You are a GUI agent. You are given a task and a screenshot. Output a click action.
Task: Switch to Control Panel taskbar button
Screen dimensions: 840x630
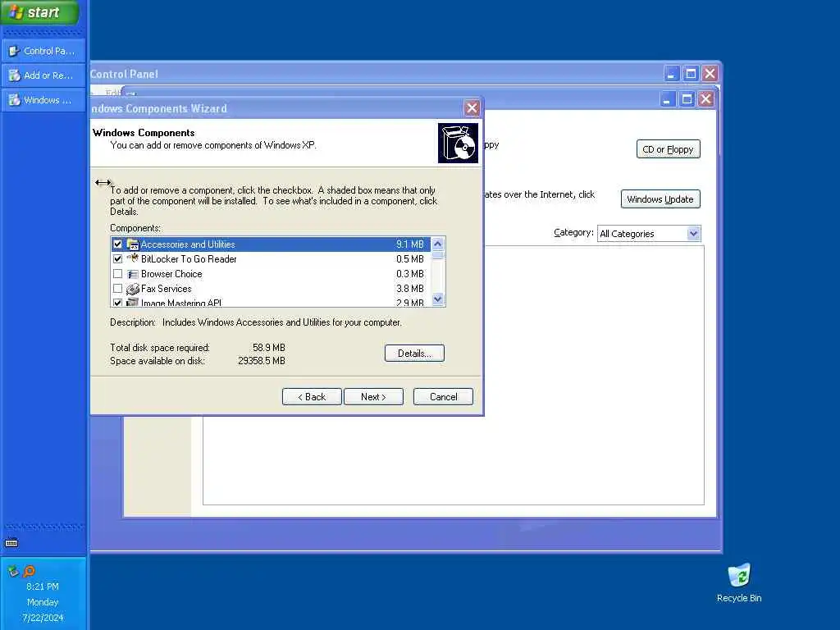(x=44, y=51)
